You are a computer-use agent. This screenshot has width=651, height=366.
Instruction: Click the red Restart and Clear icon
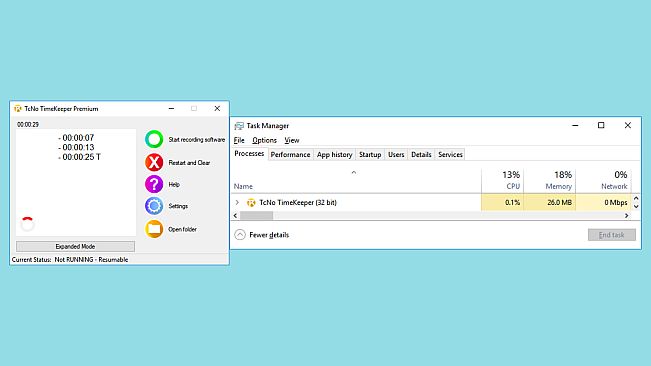154,162
